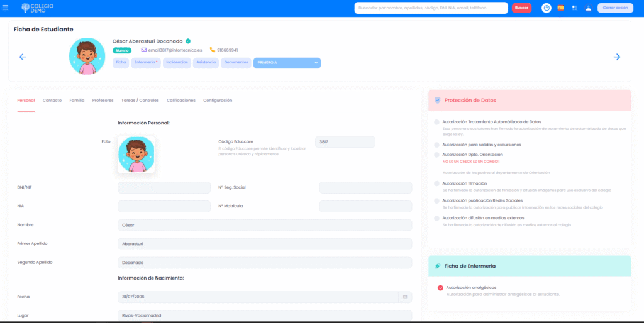The height and width of the screenshot is (323, 644).
Task: Click the Cerrar sesión button
Action: 614,8
